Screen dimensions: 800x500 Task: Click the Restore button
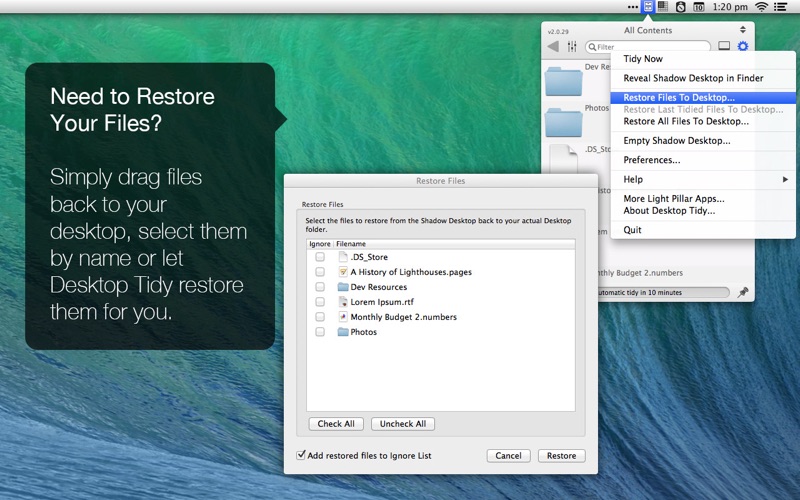click(x=561, y=456)
